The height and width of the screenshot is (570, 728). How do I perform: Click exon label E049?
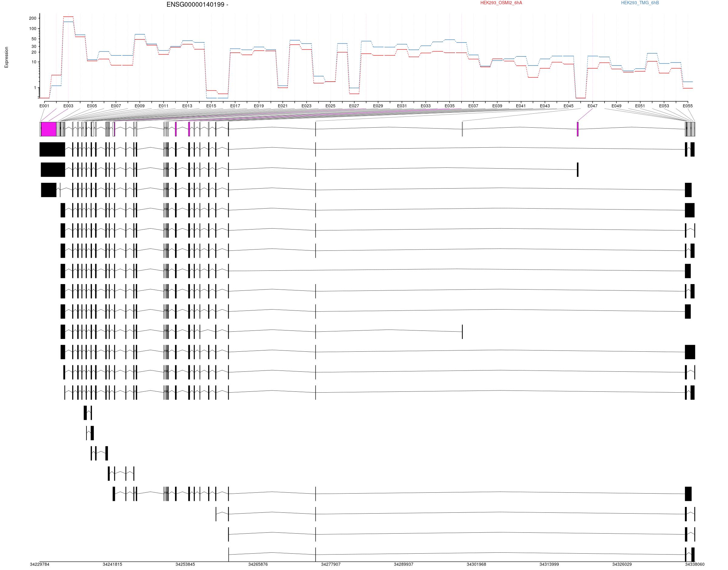click(616, 106)
